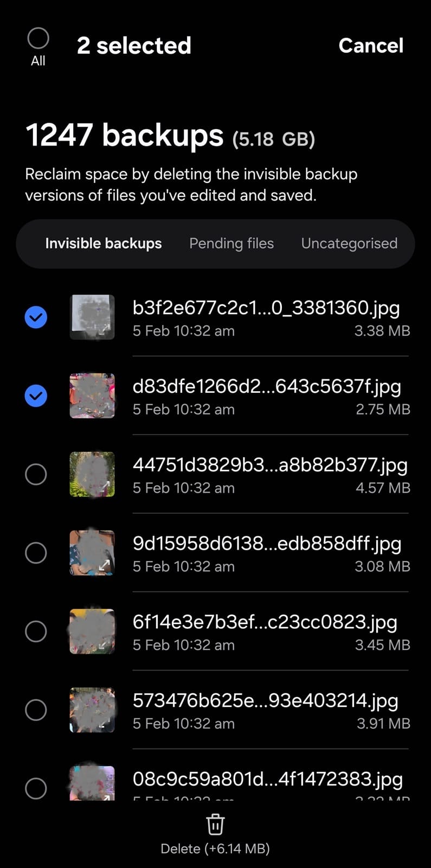Uncheck the b3f2e677c2c1 file checkbox
This screenshot has height=868, width=431.
pos(36,317)
